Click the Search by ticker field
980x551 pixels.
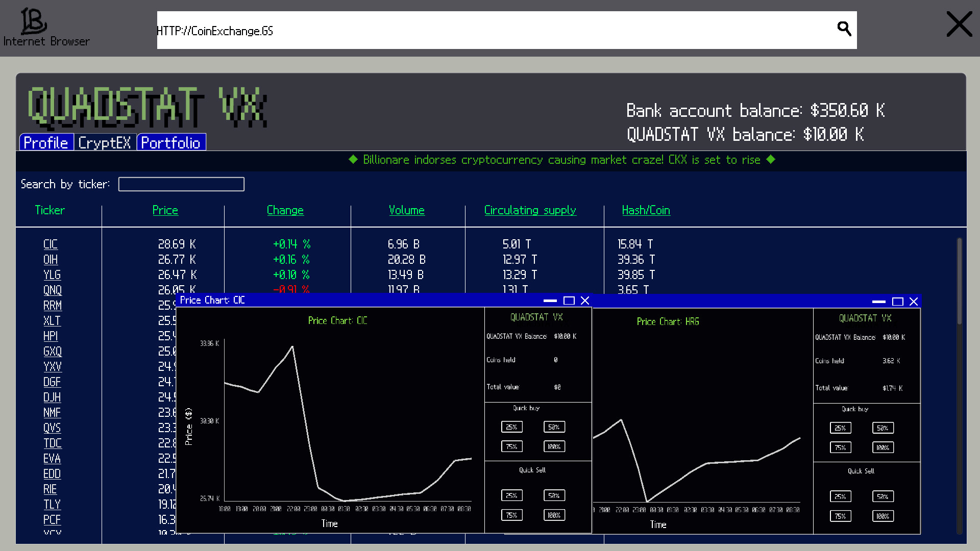pyautogui.click(x=181, y=184)
